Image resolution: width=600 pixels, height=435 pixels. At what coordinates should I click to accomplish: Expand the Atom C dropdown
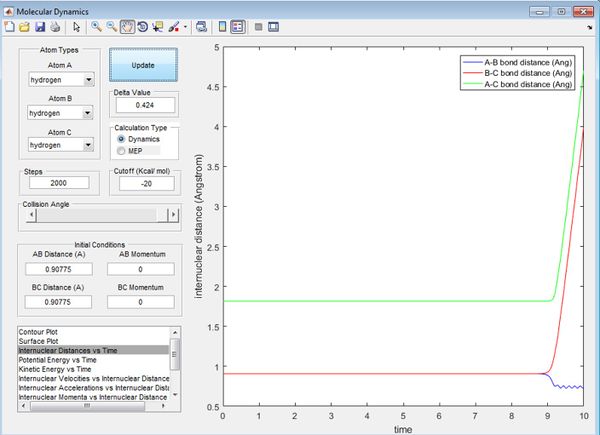(60, 145)
